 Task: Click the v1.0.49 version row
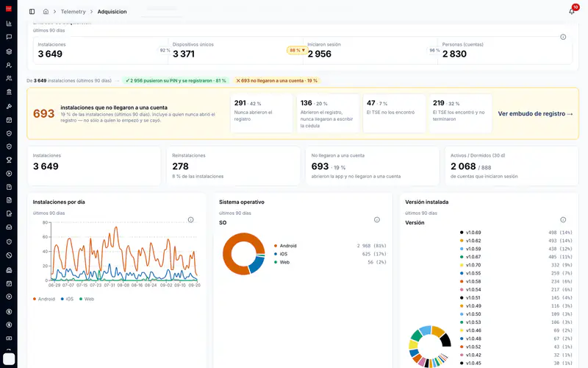click(x=516, y=306)
